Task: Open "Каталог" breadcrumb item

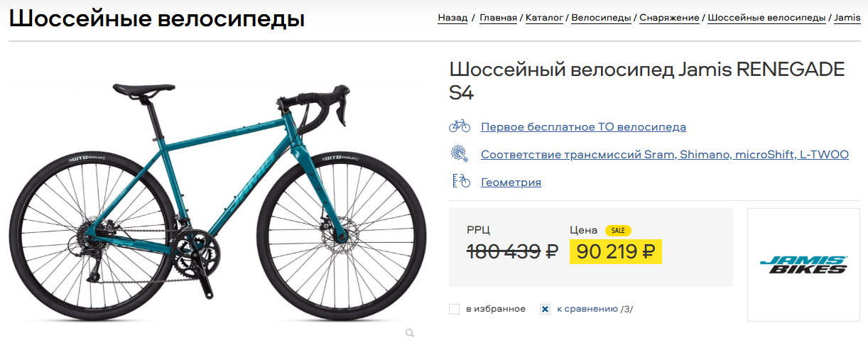Action: [x=544, y=18]
